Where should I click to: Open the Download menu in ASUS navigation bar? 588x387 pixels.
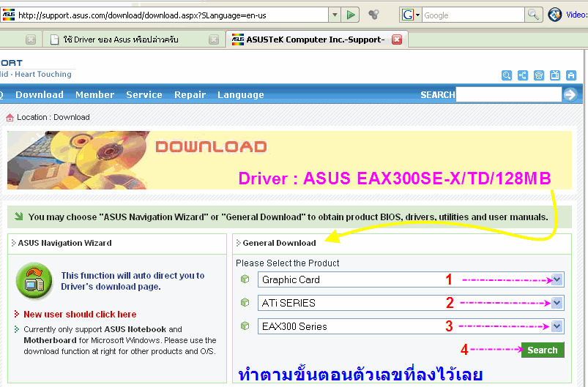40,95
